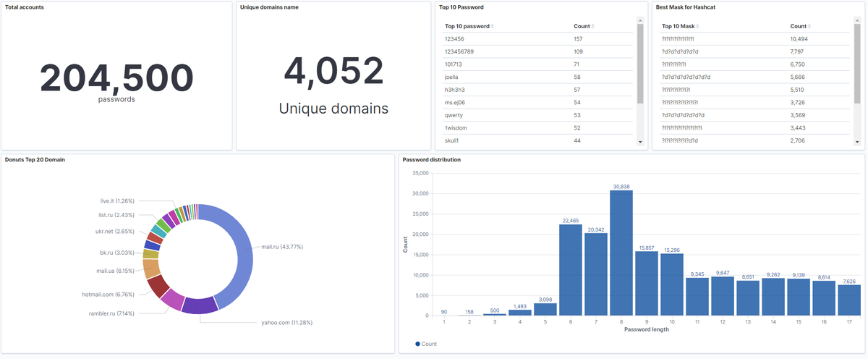
Task: Sort the password table by Count icon
Action: [593, 26]
